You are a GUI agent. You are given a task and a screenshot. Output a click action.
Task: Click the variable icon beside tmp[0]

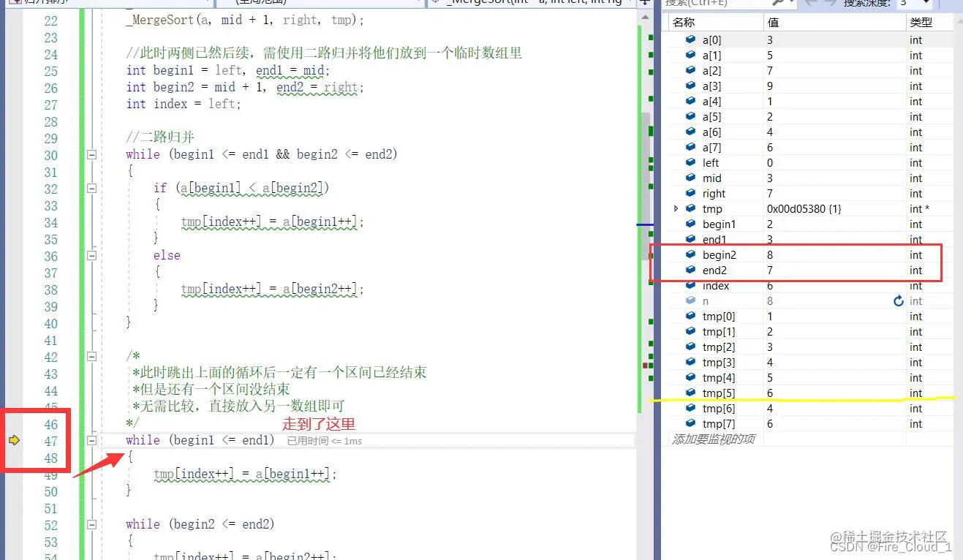pos(690,316)
